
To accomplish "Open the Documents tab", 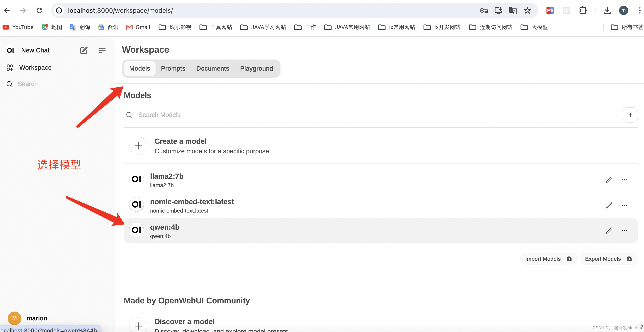I will [212, 68].
